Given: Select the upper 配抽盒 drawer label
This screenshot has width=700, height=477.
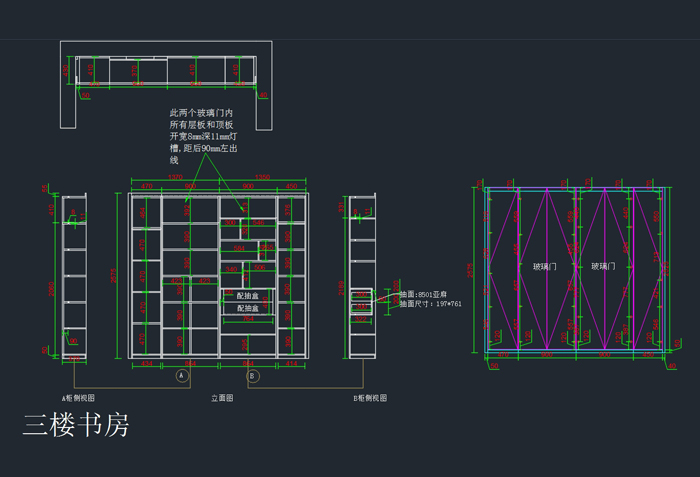Looking at the screenshot, I should pos(248,296).
